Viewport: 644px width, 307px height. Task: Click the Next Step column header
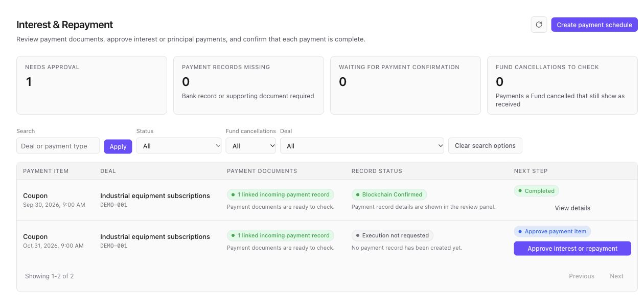[x=531, y=171]
